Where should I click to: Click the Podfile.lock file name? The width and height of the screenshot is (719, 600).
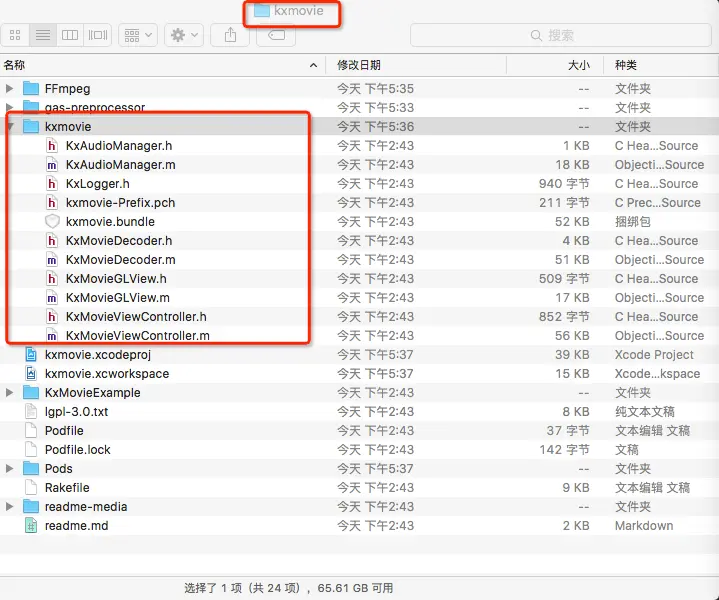pyautogui.click(x=77, y=450)
